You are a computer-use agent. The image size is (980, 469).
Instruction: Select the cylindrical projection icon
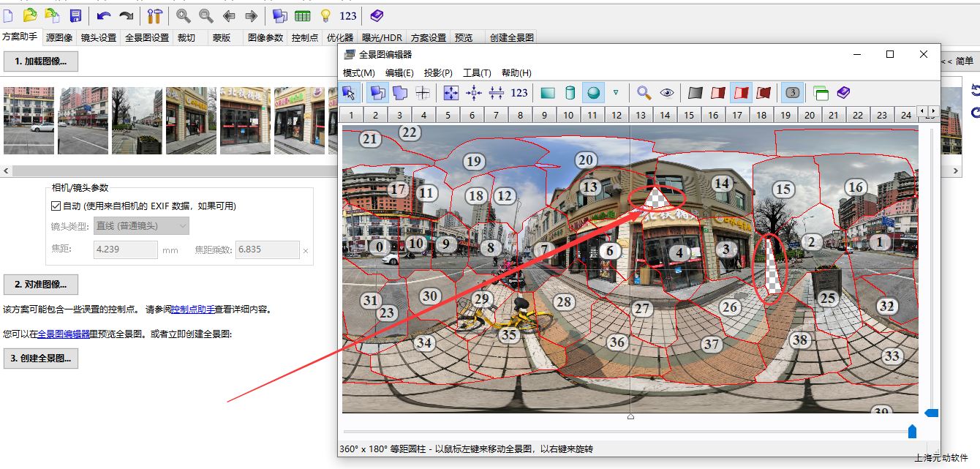(x=570, y=93)
